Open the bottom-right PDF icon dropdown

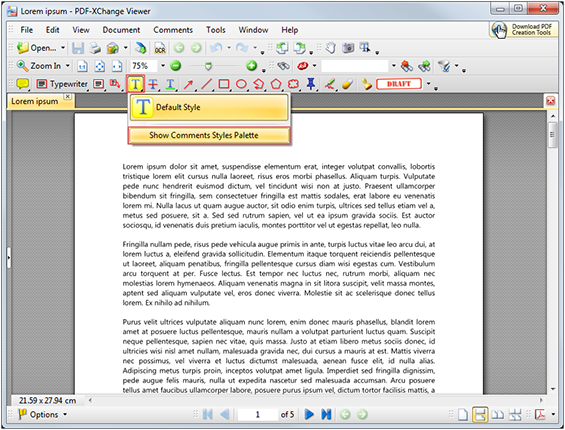pos(553,415)
